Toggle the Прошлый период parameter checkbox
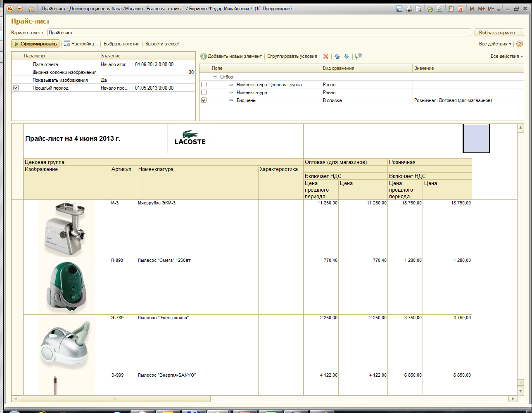Viewport: 532px width, 413px height. [x=16, y=88]
